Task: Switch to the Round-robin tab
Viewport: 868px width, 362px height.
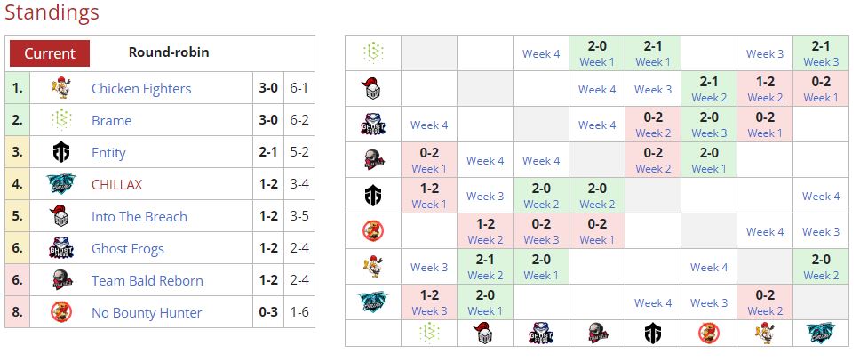Action: coord(169,52)
